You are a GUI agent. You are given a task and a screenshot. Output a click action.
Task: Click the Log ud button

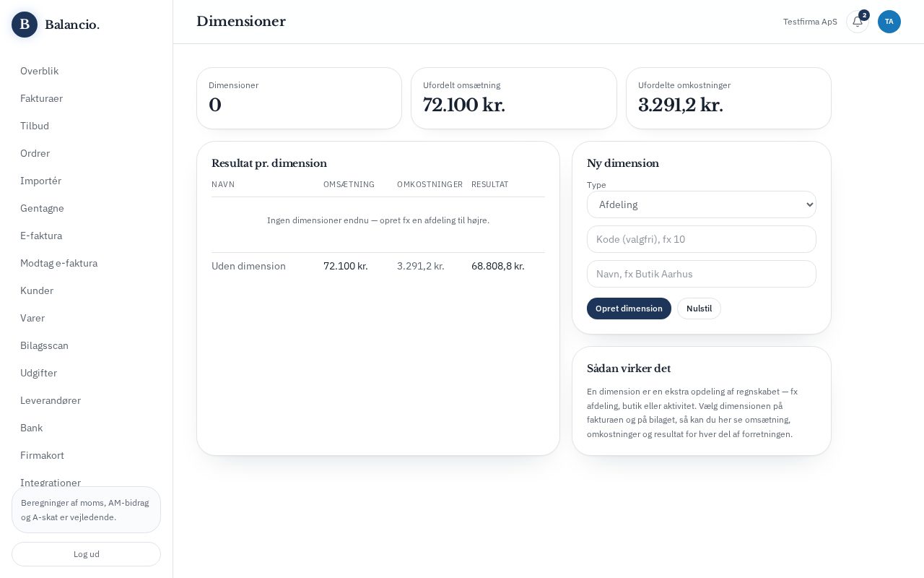[x=86, y=554]
